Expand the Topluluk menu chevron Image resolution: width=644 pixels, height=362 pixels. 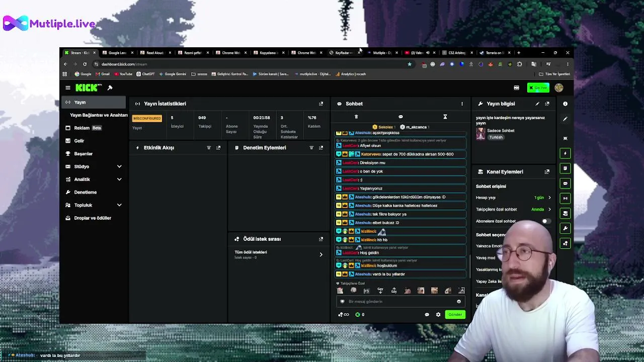click(x=119, y=205)
